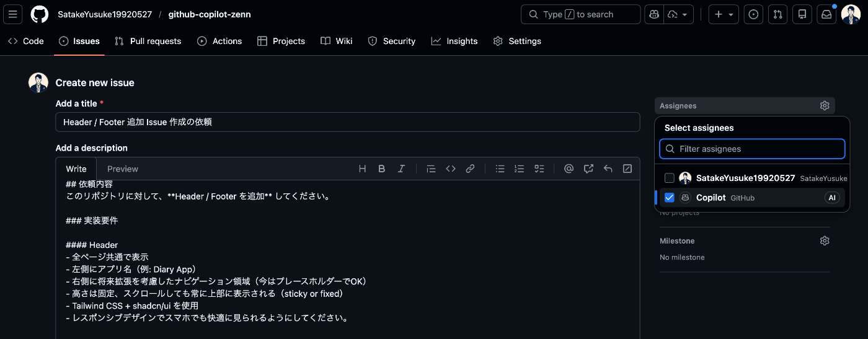Screen dimensions: 868x339
Task: Switch to the Pull requests tab
Action: coord(148,41)
